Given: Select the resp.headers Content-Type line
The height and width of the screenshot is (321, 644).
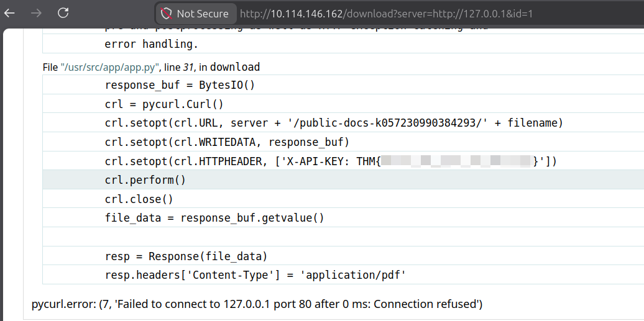Looking at the screenshot, I should (255, 274).
